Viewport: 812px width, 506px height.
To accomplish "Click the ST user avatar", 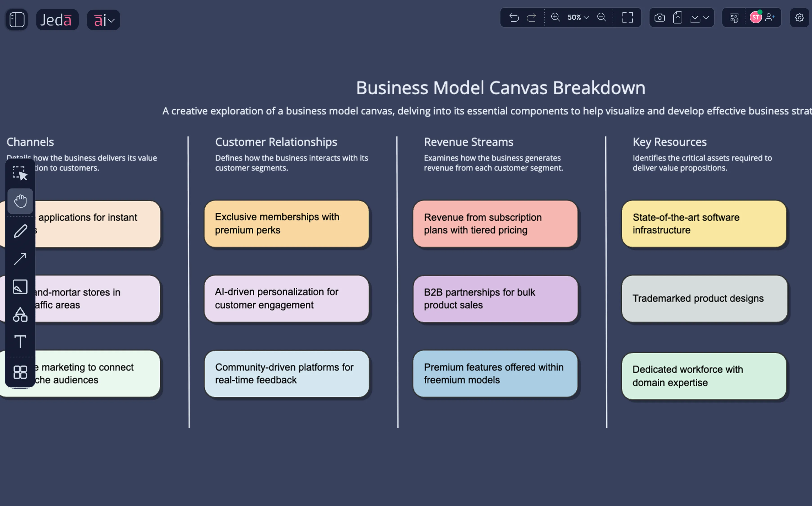I will pyautogui.click(x=756, y=17).
